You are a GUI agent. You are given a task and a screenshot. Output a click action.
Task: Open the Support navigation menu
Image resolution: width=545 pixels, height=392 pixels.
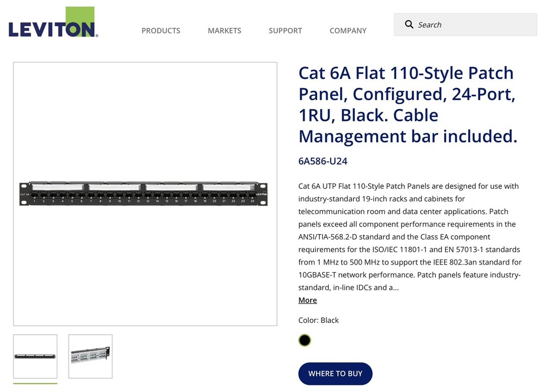[285, 30]
